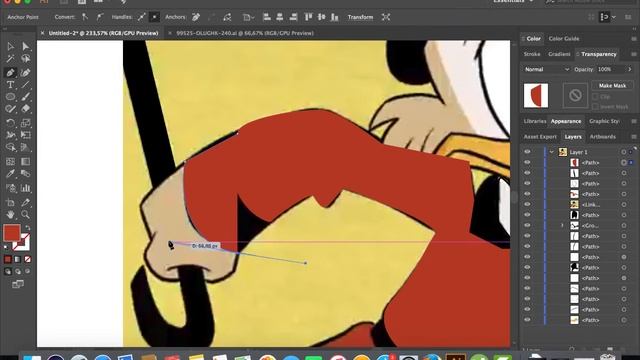Align objects to vertical bottom
The height and width of the screenshot is (360, 640).
click(335, 17)
